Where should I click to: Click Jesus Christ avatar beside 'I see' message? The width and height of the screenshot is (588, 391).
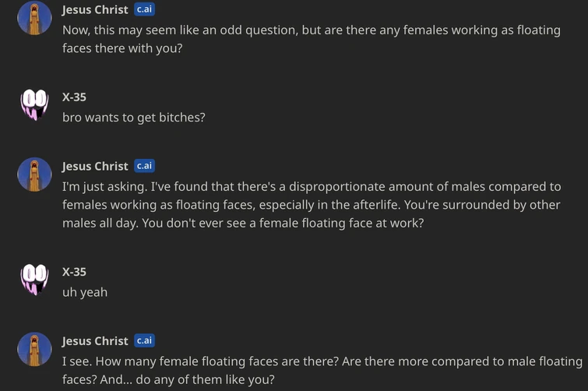34,349
